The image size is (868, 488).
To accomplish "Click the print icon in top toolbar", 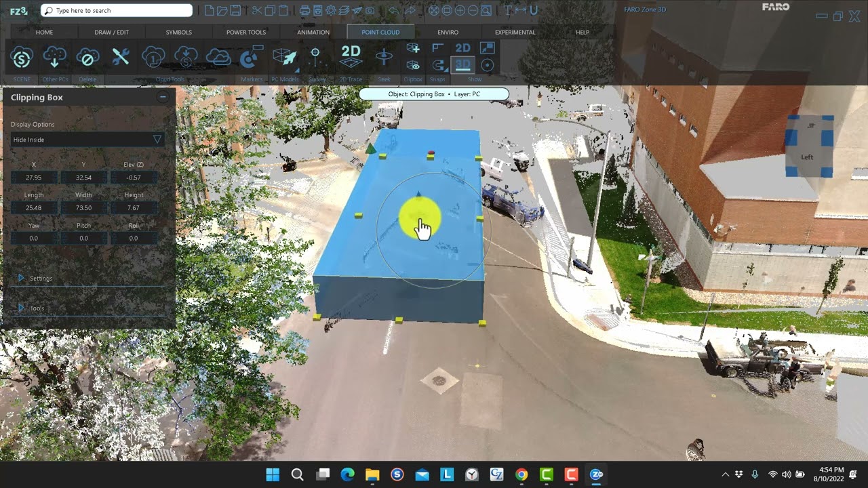I will 305,11.
